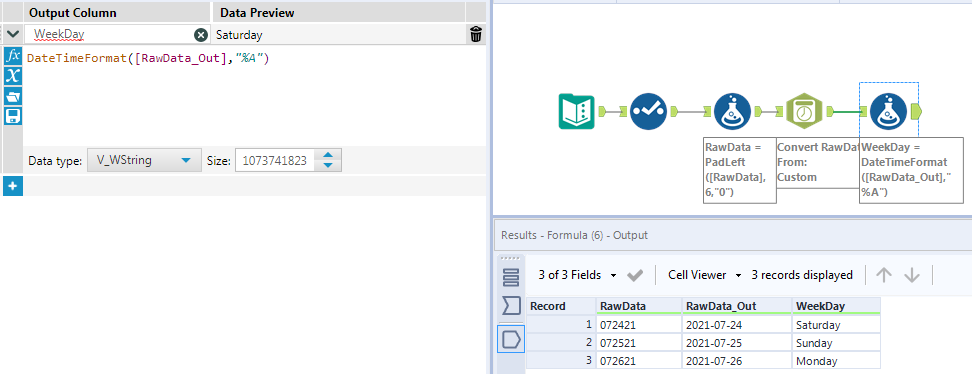This screenshot has width=972, height=374.
Task: Click the Convert RawData annotation box
Action: [x=818, y=163]
